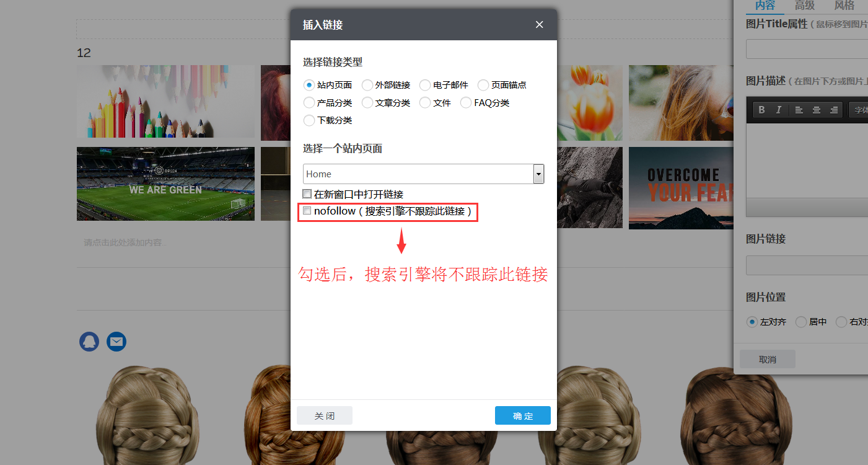Click the 取消 button in right panel
The height and width of the screenshot is (465, 868).
(767, 358)
